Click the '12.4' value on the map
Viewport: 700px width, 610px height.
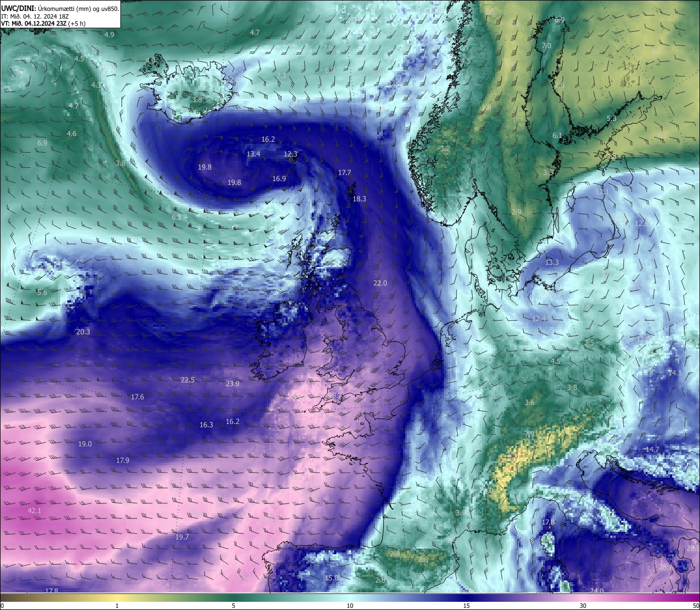[539, 318]
